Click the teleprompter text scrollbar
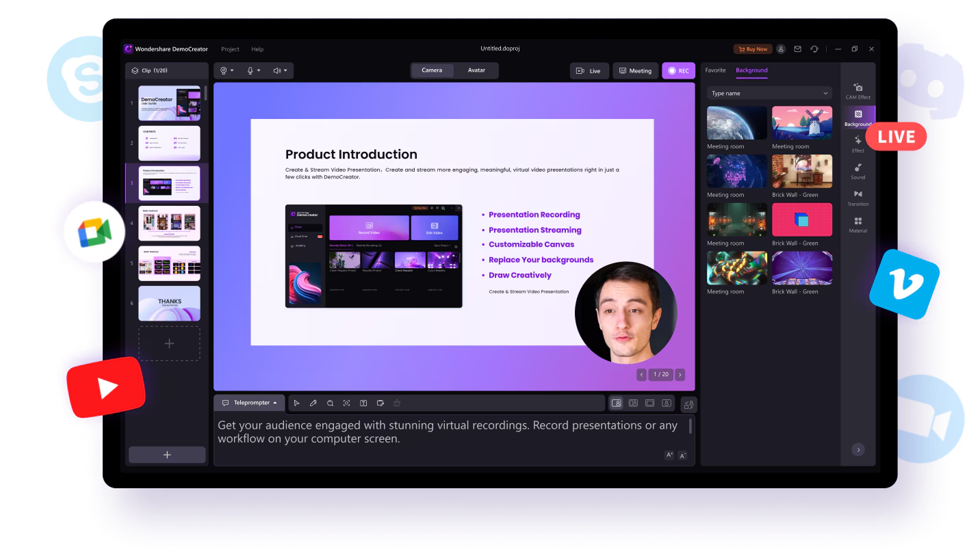Screen dimensions: 980x558 pyautogui.click(x=691, y=426)
